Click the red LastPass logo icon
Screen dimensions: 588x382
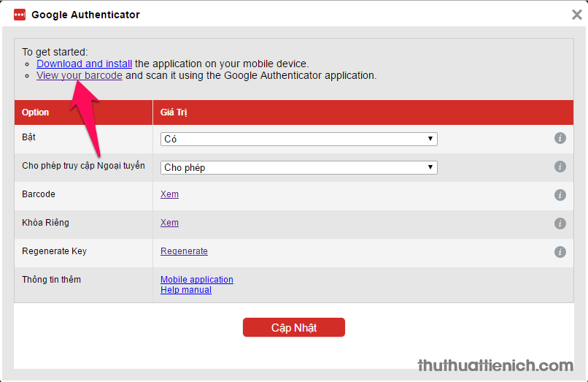click(x=20, y=15)
